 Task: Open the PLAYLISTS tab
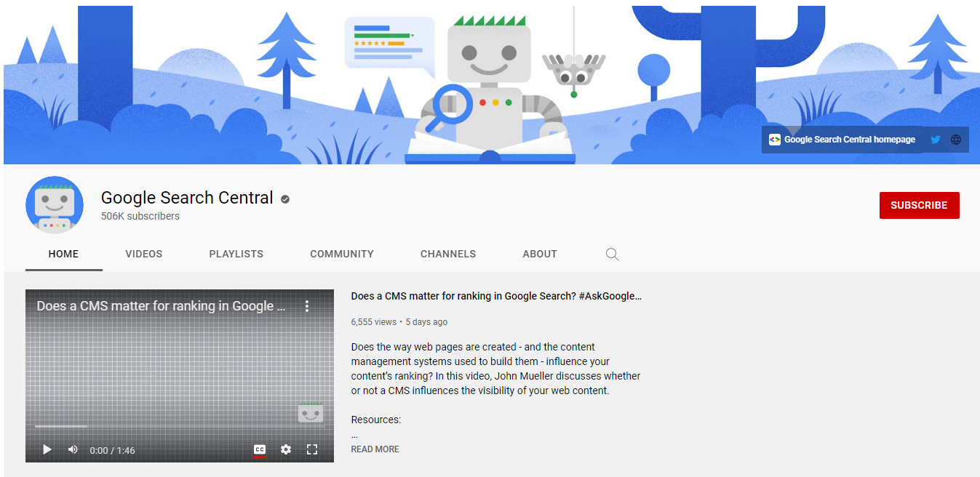click(236, 254)
